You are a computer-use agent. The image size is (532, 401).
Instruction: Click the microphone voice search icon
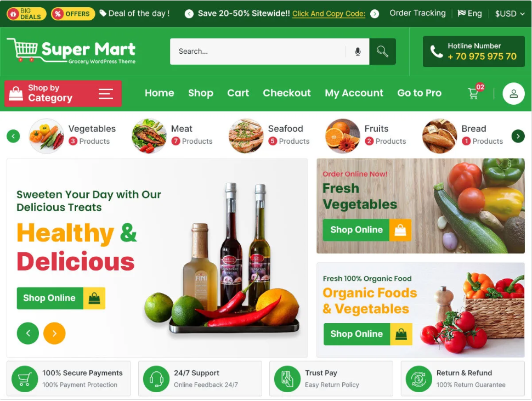pos(357,52)
